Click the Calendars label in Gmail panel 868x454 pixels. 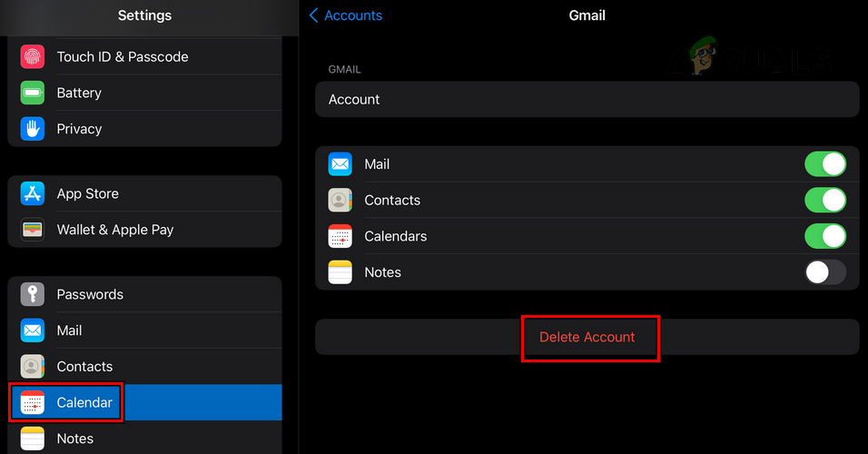point(395,236)
